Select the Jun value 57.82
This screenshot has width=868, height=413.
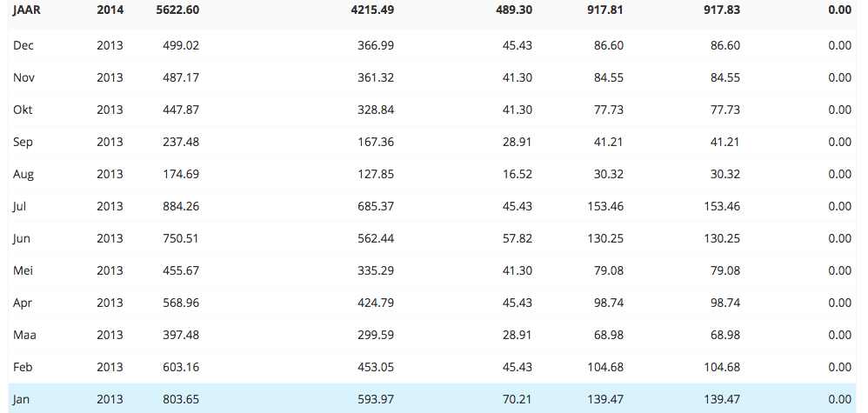pyautogui.click(x=517, y=238)
